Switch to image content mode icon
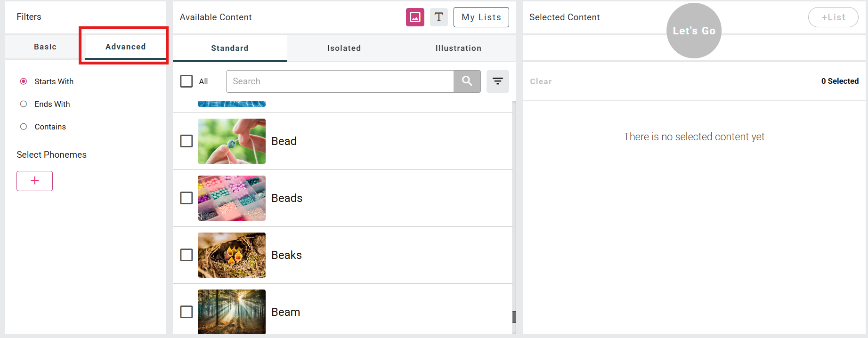Viewport: 868px width, 338px height. pyautogui.click(x=415, y=17)
